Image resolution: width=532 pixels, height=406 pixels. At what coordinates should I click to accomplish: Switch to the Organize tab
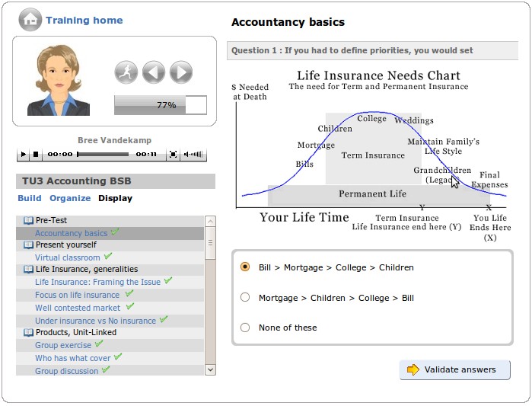[x=70, y=198]
